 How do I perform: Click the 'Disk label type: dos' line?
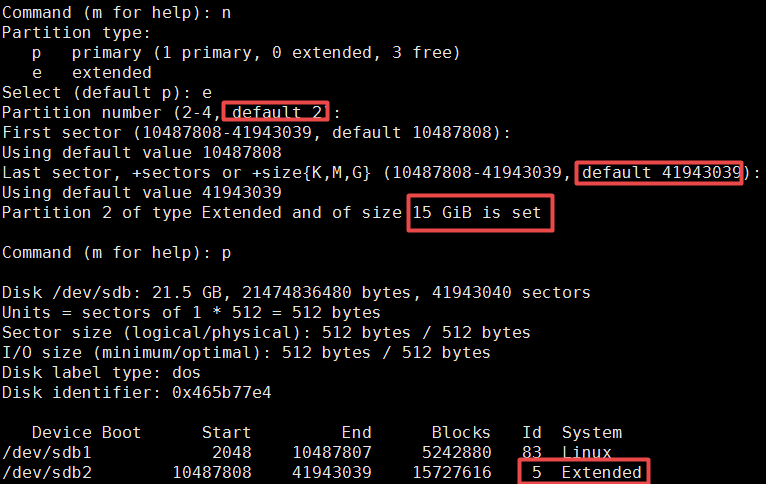tap(101, 373)
